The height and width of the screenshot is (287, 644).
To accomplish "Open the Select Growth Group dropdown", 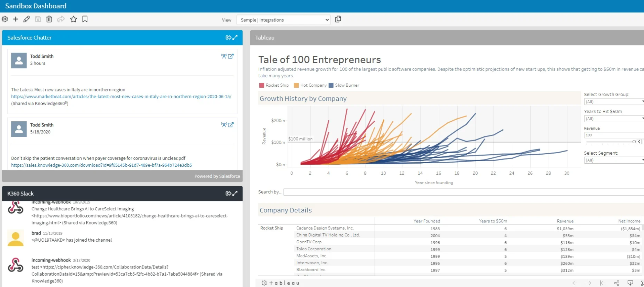I will point(614,101).
